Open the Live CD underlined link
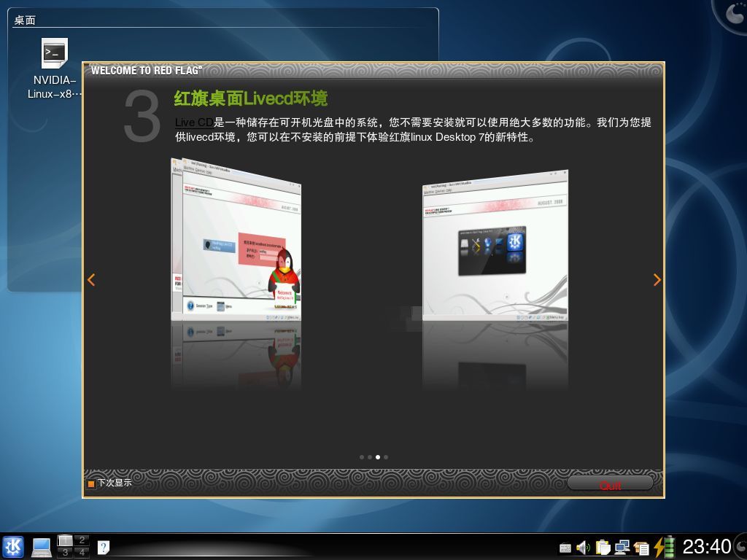Image resolution: width=747 pixels, height=560 pixels. tap(194, 122)
